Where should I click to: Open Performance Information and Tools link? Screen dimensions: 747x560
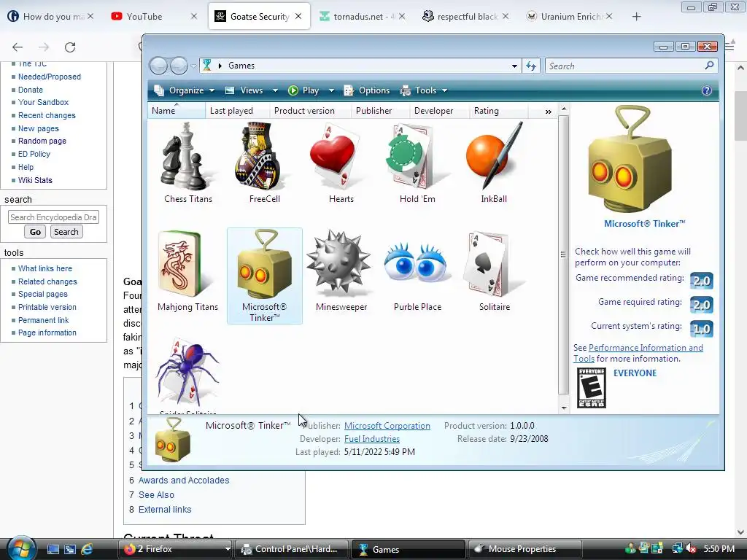coord(638,354)
